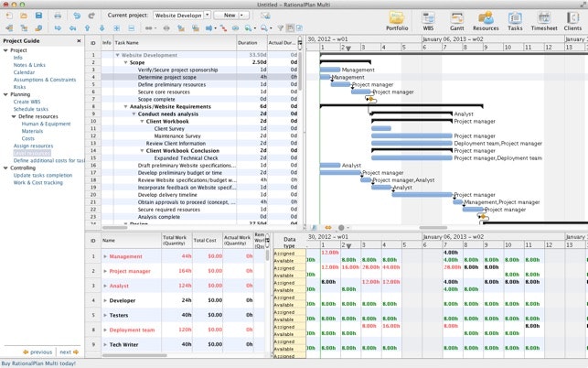Open the dropdown arrow beside New
588x368 pixels.
tap(242, 16)
